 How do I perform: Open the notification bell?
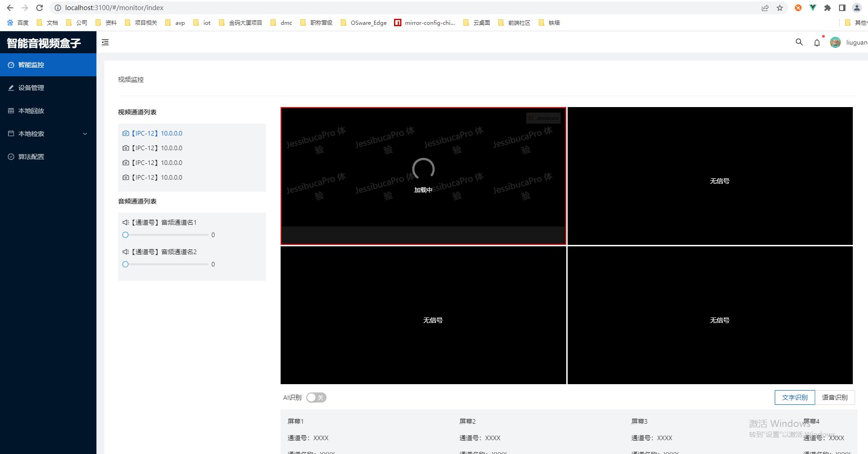click(x=817, y=42)
